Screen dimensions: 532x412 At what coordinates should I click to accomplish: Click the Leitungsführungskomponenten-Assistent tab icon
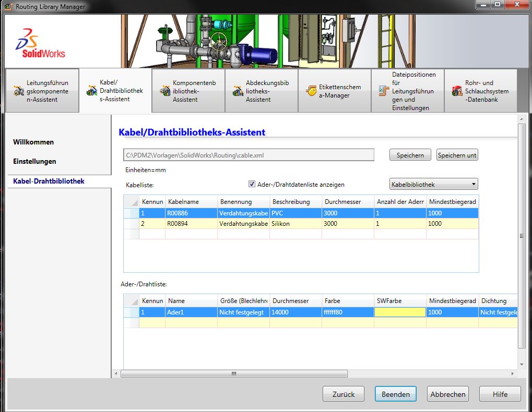19,91
